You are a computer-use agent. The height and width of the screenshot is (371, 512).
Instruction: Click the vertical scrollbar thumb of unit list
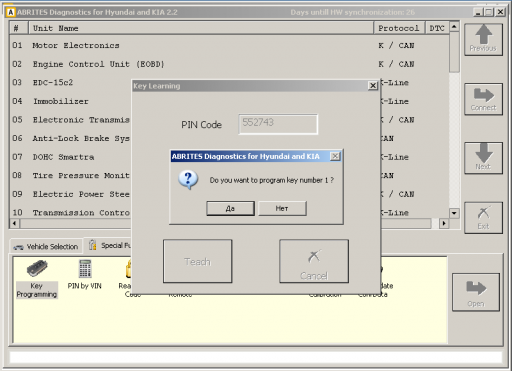(x=454, y=52)
